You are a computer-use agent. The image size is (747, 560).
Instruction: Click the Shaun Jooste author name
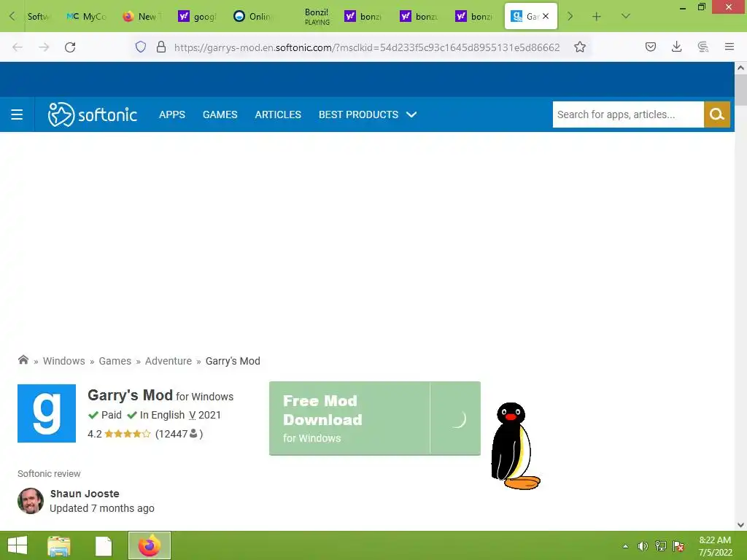coord(85,494)
